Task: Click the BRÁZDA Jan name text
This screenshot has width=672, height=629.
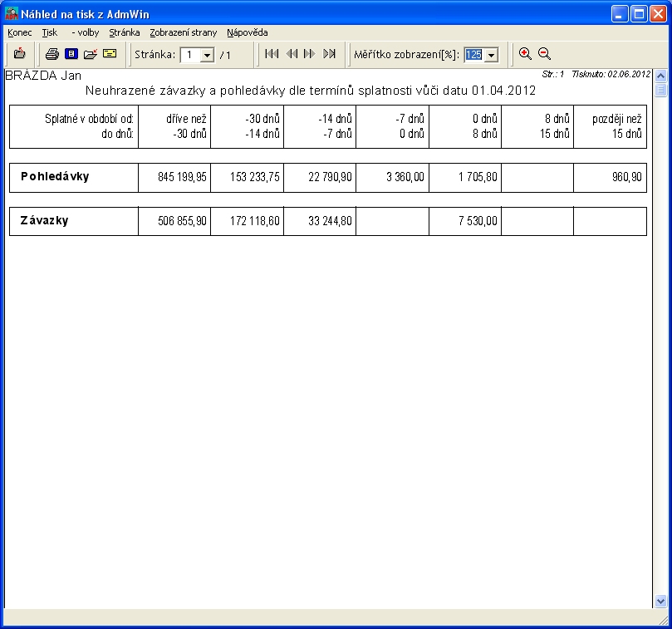Action: [43, 76]
